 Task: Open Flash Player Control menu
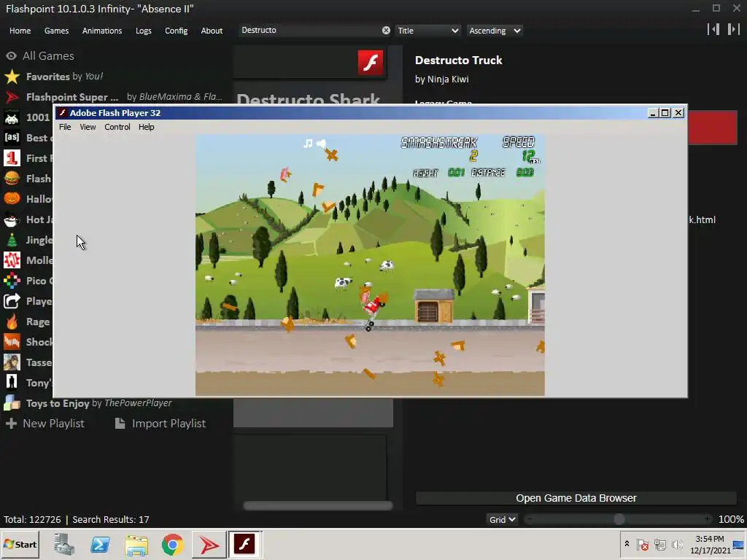[117, 127]
